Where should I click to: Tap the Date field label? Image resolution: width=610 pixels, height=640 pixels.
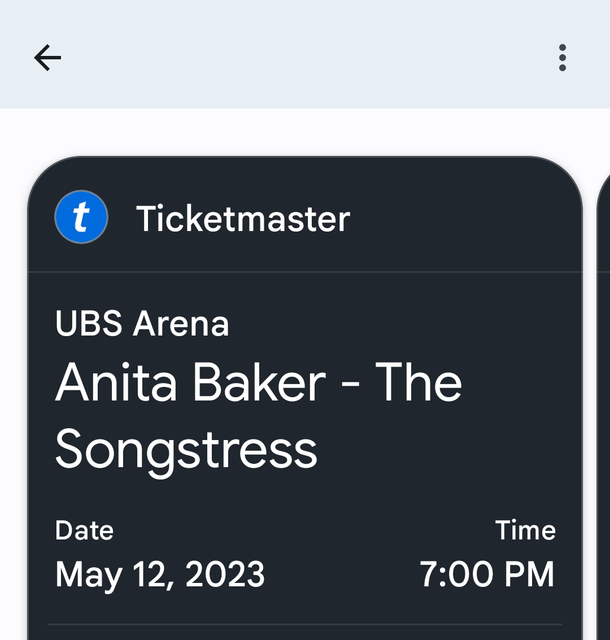(84, 530)
